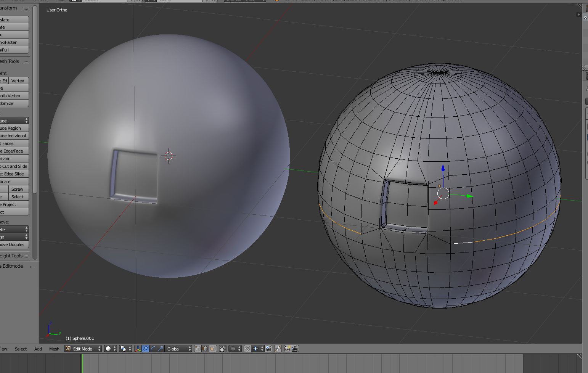
Task: Click the Extrude Individual button
Action: tap(14, 136)
